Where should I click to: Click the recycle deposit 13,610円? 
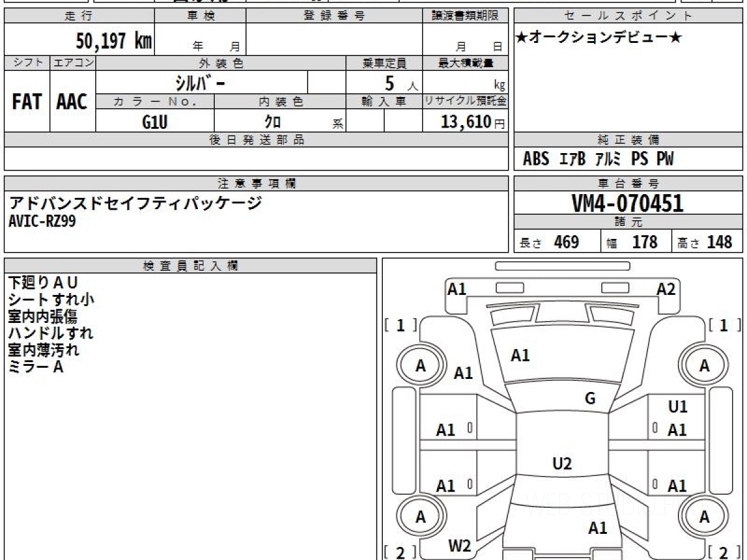[x=473, y=122]
